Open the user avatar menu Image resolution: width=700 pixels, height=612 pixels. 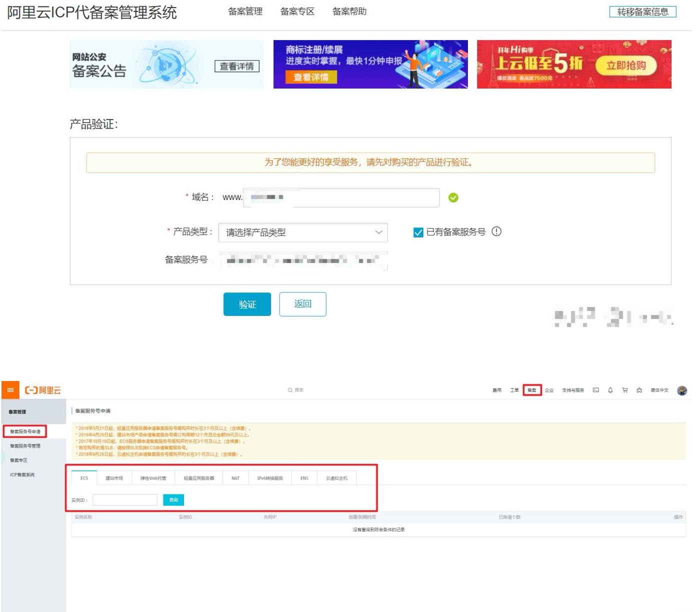point(682,390)
